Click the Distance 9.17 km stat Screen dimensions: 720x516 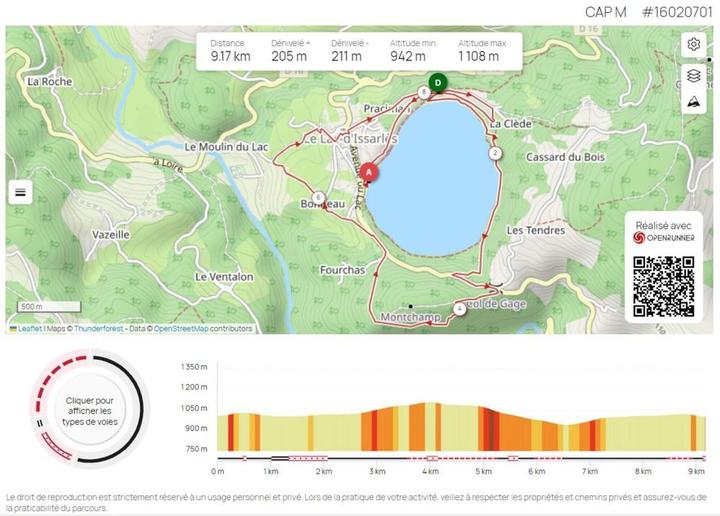[230, 50]
